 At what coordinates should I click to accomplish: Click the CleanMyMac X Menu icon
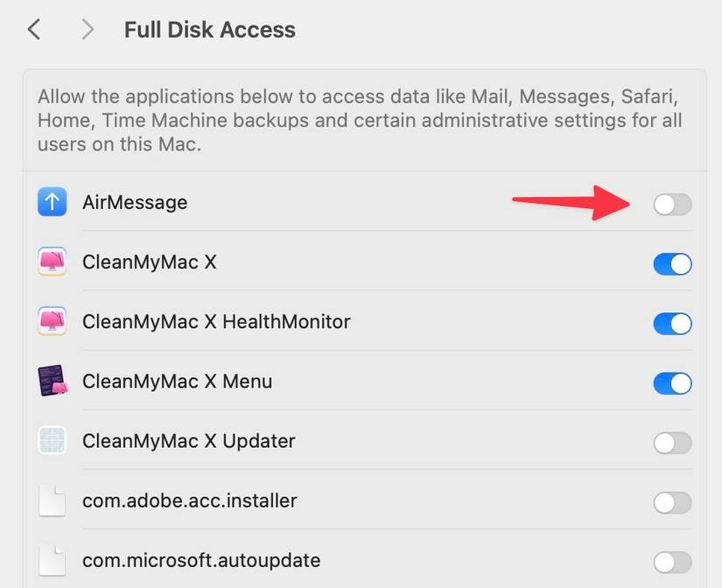[52, 381]
